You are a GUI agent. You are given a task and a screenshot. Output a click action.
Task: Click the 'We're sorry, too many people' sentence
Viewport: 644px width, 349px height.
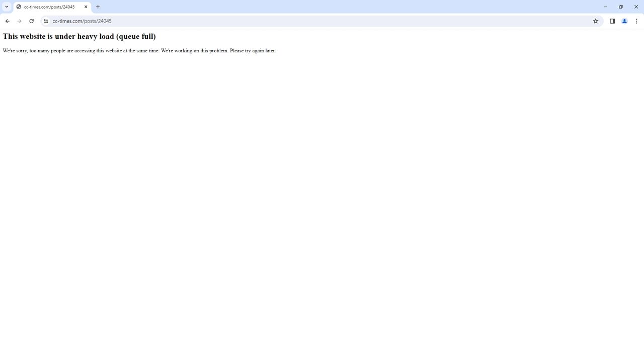coord(80,51)
